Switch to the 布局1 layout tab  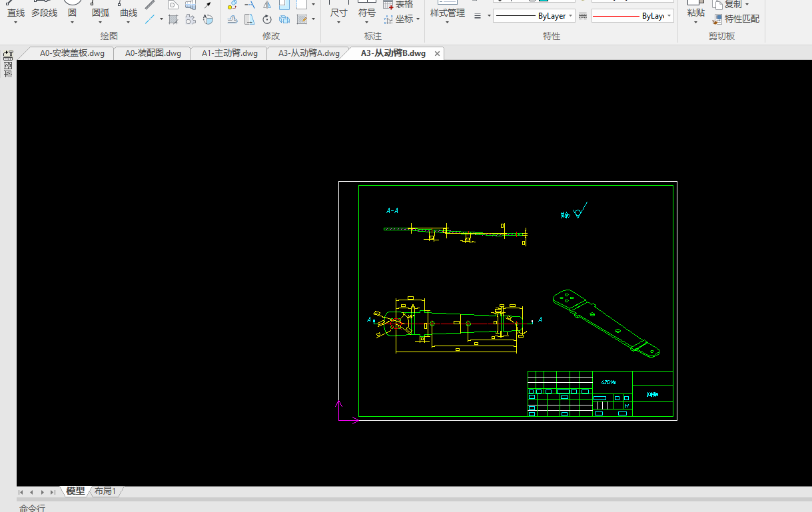click(105, 491)
